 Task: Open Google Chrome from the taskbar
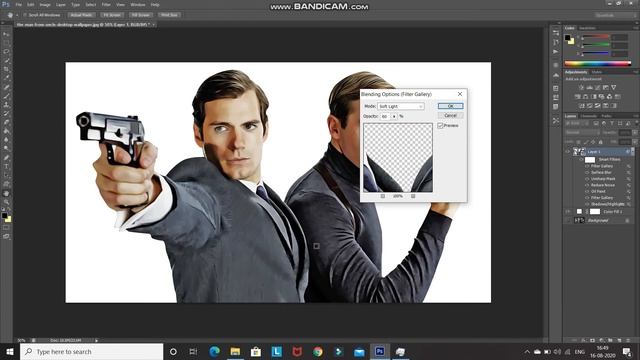[318, 351]
